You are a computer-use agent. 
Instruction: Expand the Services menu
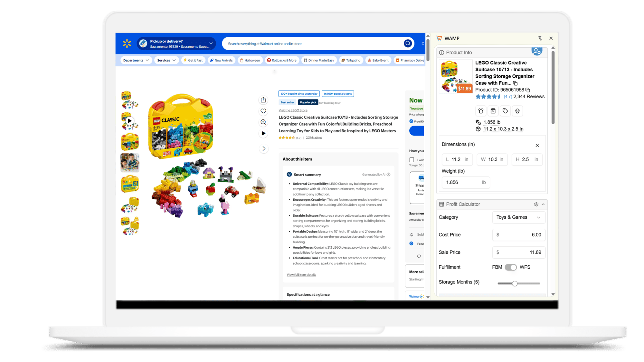tap(166, 61)
